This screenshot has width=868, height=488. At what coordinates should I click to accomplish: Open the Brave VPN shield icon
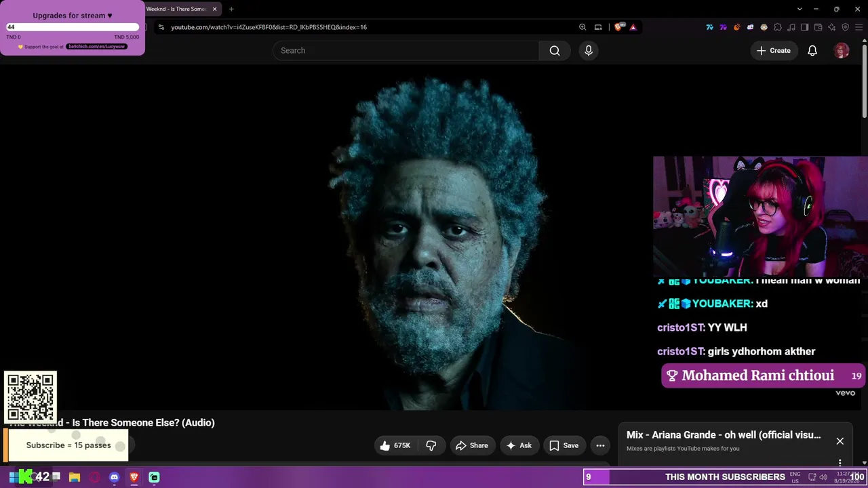click(845, 27)
